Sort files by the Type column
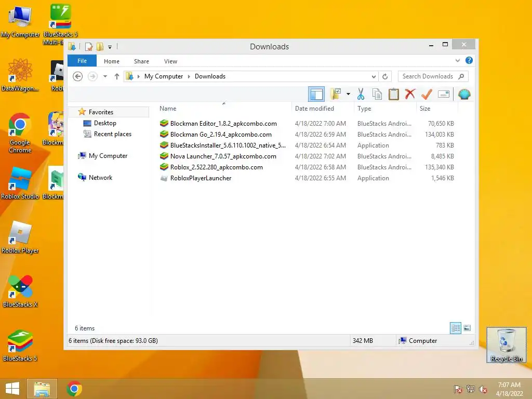This screenshot has width=532, height=399. click(x=364, y=109)
